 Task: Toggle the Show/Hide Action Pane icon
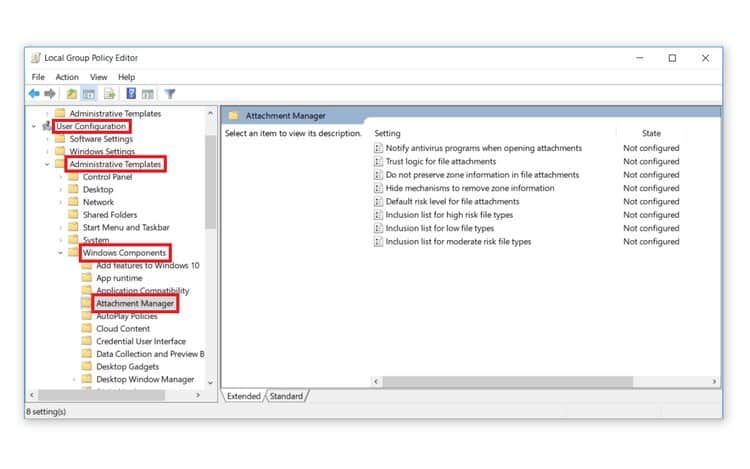click(x=148, y=94)
